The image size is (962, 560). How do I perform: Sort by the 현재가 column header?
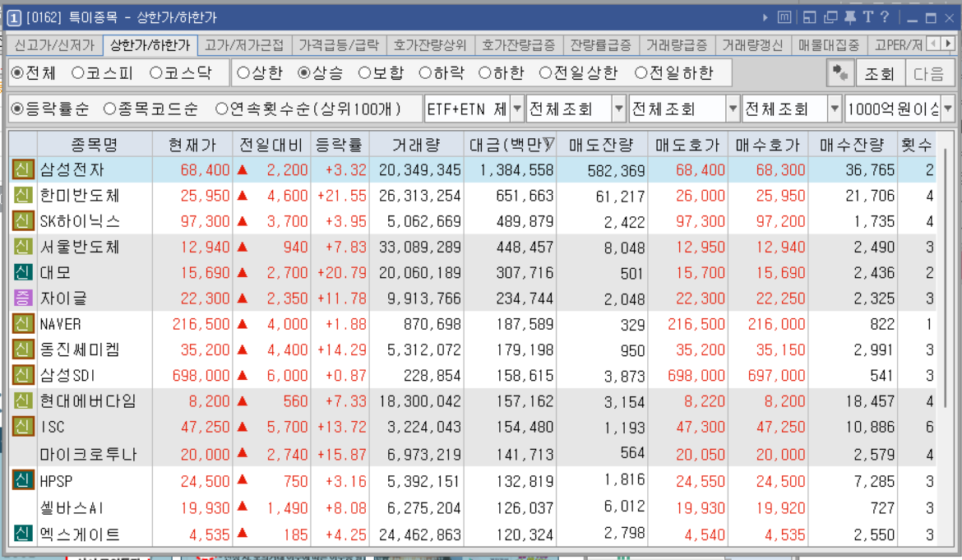click(x=192, y=144)
